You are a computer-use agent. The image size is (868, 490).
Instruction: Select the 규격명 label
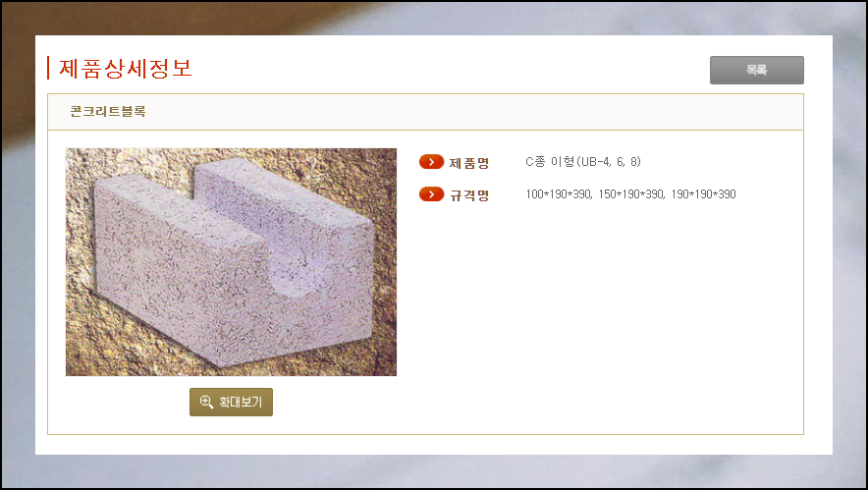click(469, 194)
